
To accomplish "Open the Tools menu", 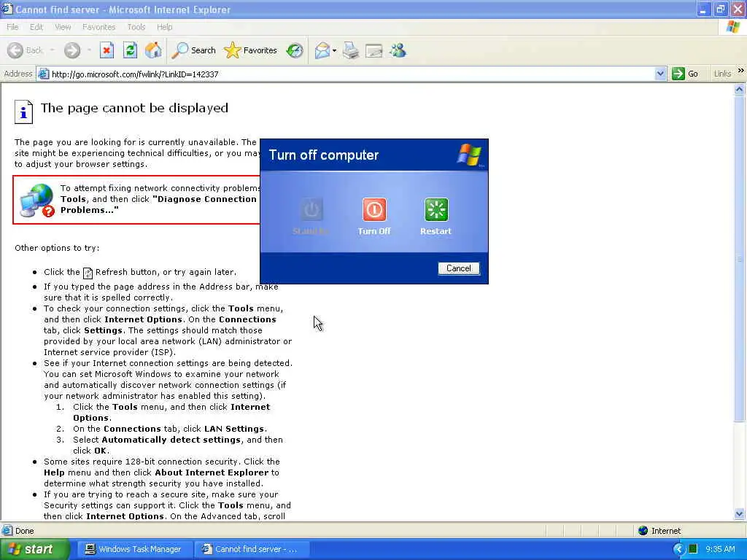I will [136, 27].
